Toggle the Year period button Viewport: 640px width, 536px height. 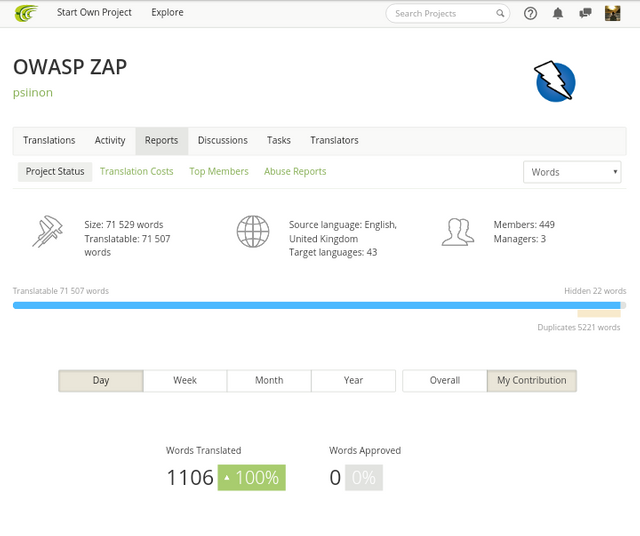click(x=353, y=380)
